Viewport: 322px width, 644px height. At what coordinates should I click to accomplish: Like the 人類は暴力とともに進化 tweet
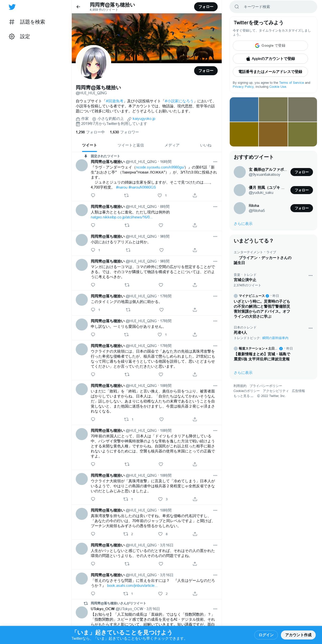161,225
